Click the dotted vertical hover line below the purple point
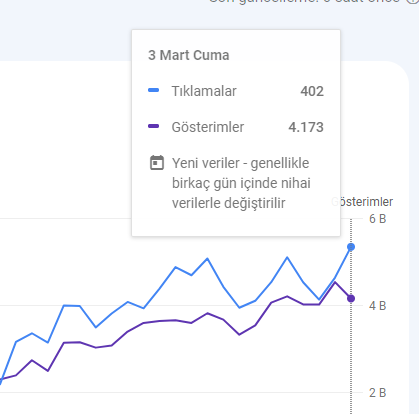This screenshot has height=414, width=419. click(351, 358)
